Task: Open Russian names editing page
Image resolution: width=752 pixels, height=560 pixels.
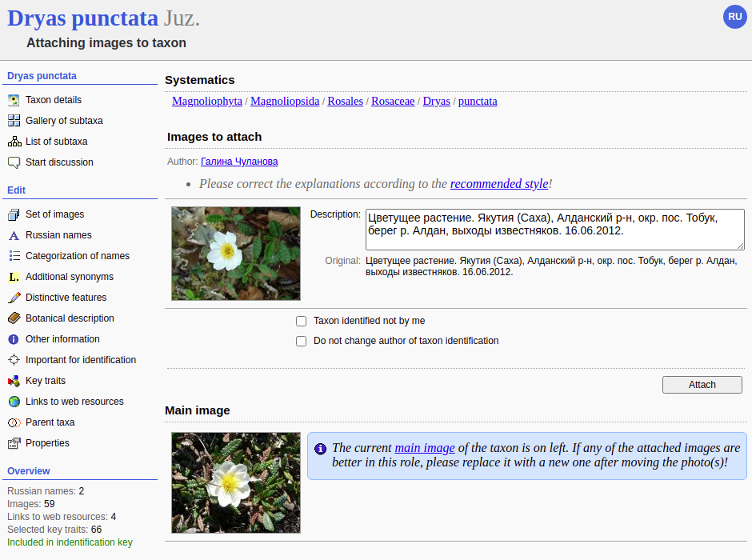Action: [58, 235]
